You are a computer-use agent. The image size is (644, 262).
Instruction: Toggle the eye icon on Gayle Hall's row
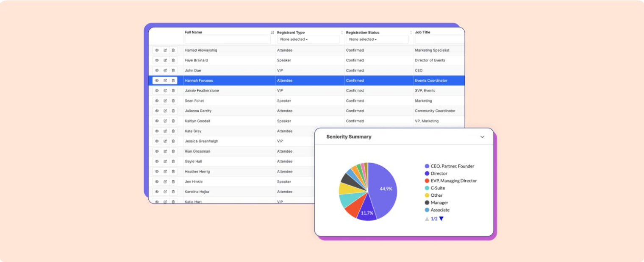click(157, 161)
